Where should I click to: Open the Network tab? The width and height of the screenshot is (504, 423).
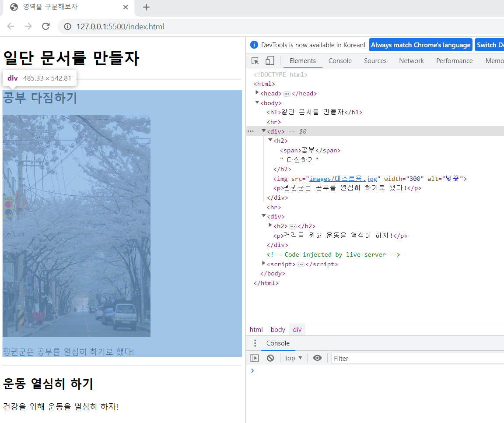click(411, 61)
